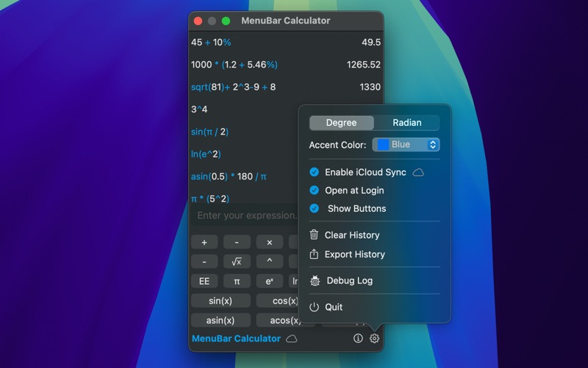Select history entry ln(e^2)
The image size is (588, 368).
[x=206, y=154]
